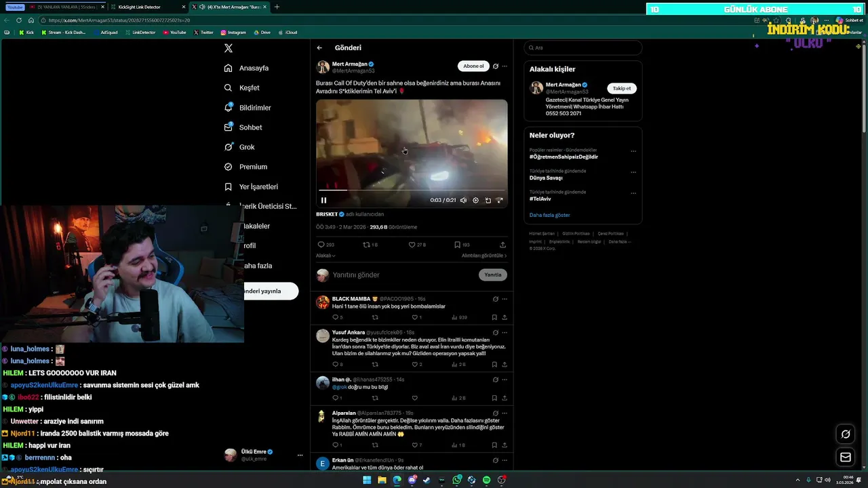Image resolution: width=868 pixels, height=488 pixels.
Task: Open a new browser tab
Action: tap(276, 7)
